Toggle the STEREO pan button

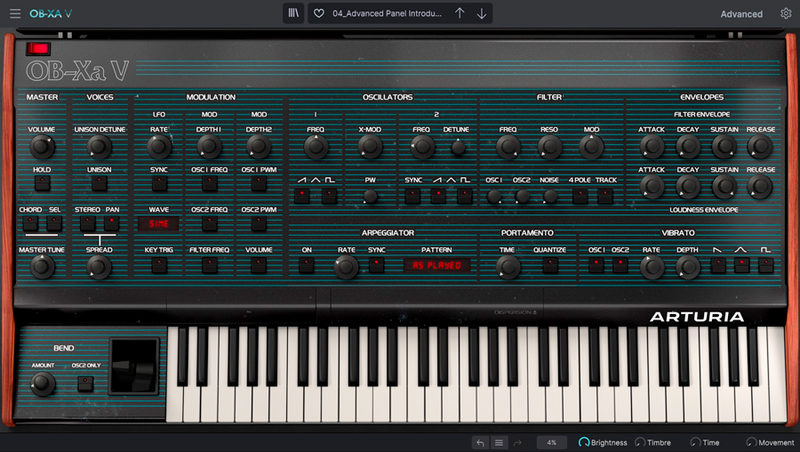[87, 223]
